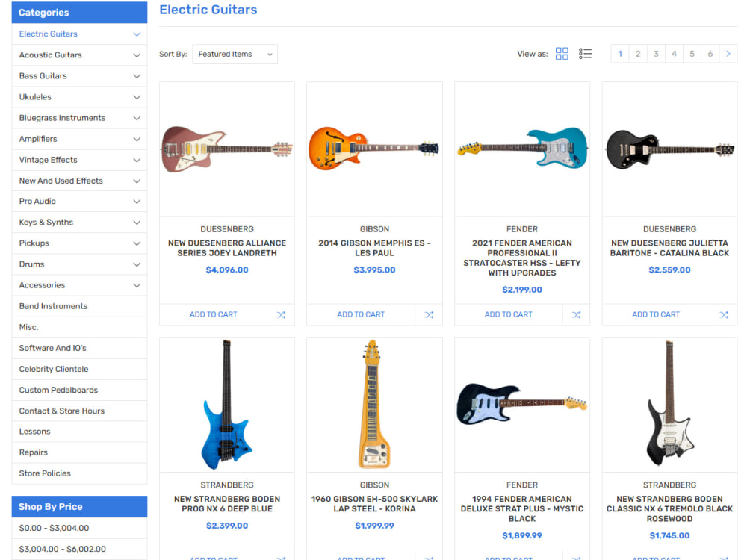Open the Bass Guitars category
Viewport: 747px width, 560px height.
click(x=43, y=76)
